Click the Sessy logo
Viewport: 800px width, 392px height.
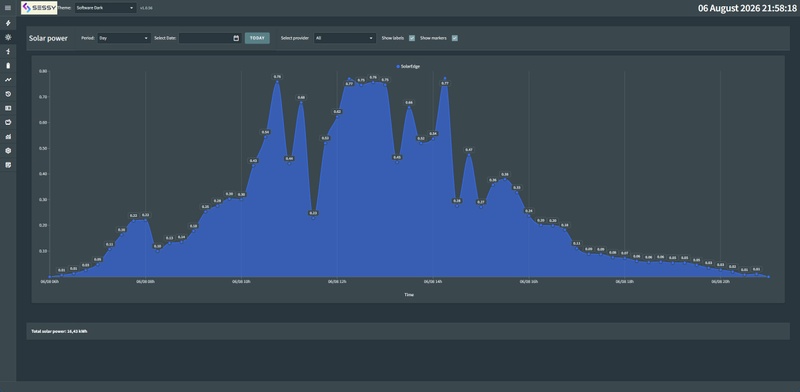[x=39, y=8]
